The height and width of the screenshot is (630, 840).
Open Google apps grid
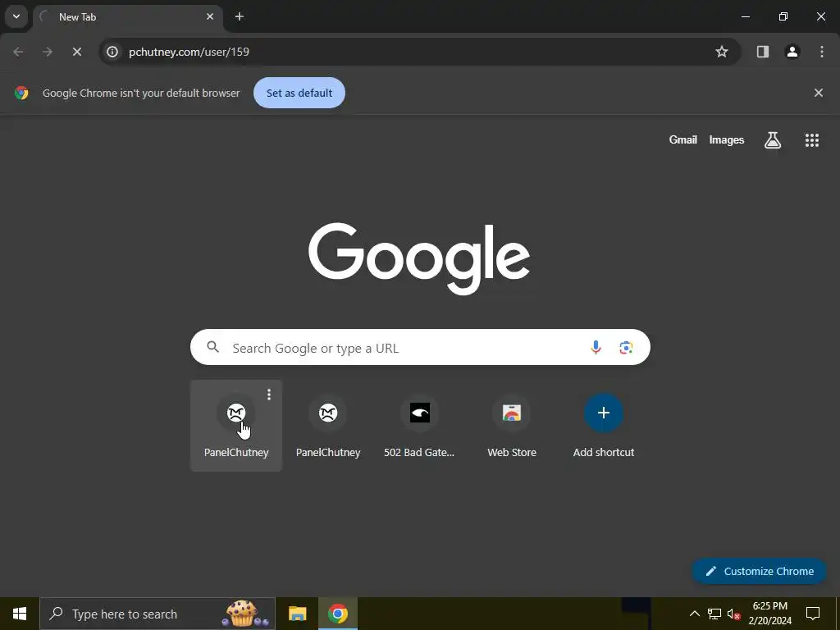pos(812,139)
